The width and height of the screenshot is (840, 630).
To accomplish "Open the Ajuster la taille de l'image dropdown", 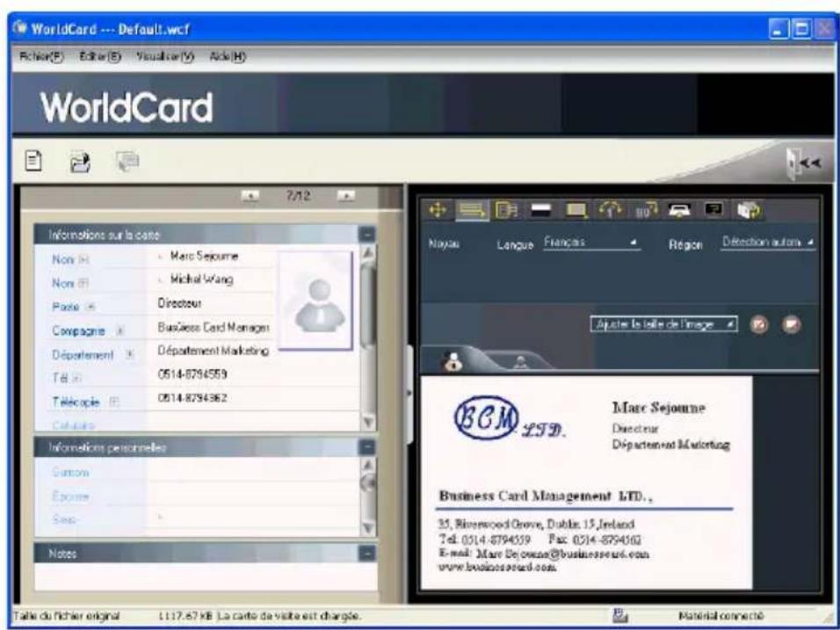I will click(664, 324).
